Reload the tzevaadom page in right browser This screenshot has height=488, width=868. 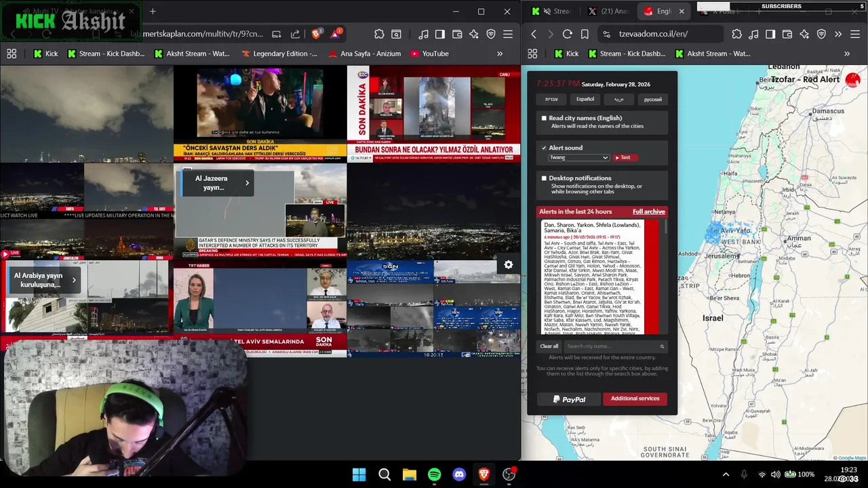tap(568, 34)
